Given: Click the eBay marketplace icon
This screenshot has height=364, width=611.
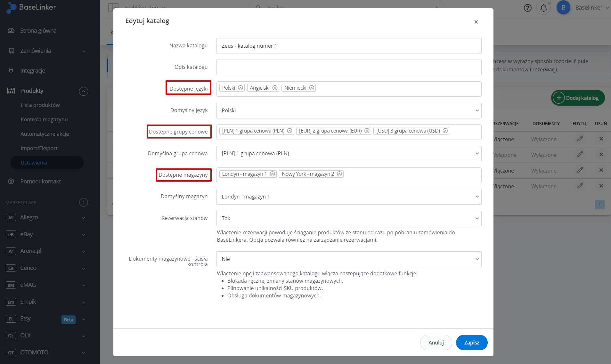Looking at the screenshot, I should [11, 234].
